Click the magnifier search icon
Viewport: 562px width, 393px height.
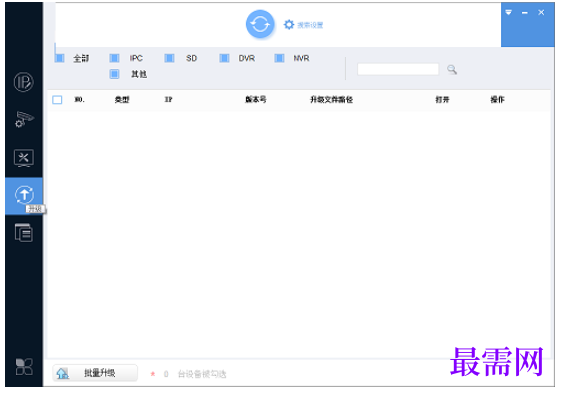tap(452, 69)
